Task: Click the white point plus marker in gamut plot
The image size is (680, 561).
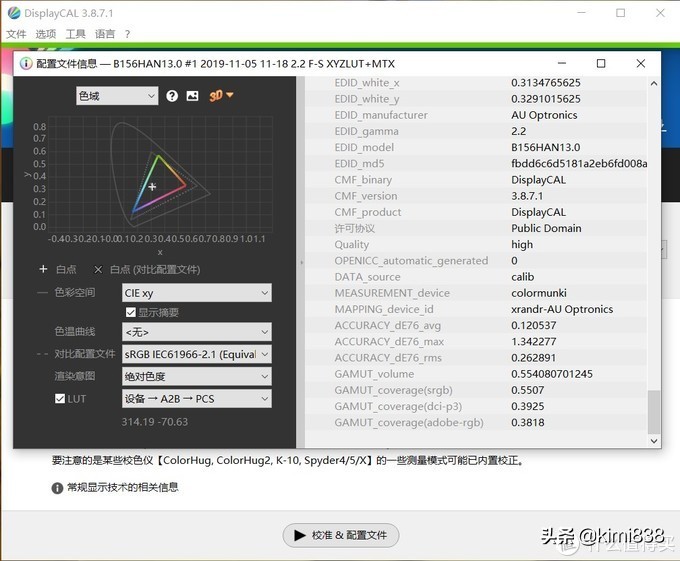Action: click(152, 187)
